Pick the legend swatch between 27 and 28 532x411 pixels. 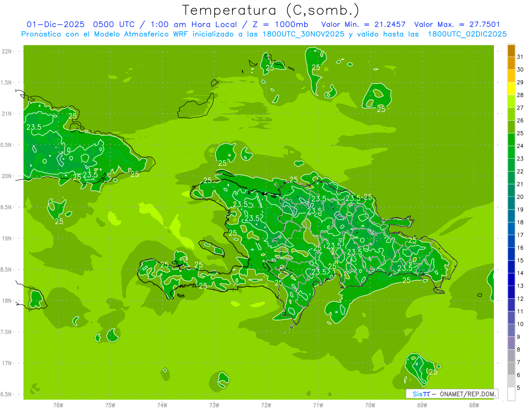click(511, 101)
